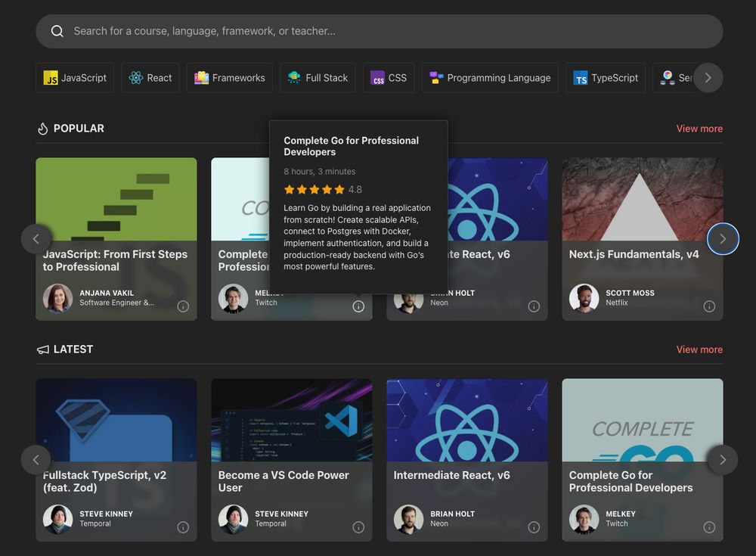This screenshot has height=556, width=756.
Task: Open Become a VS Code Power User thumbnail
Action: pos(292,420)
